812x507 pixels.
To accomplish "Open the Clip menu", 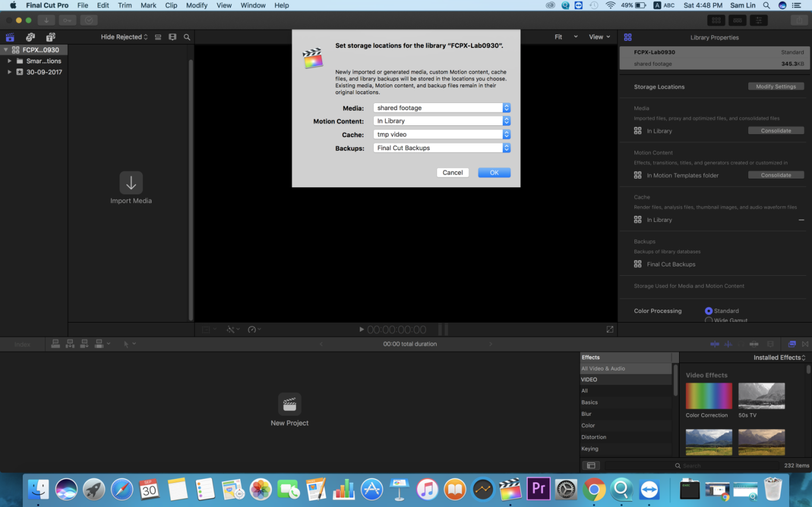I will click(x=171, y=5).
